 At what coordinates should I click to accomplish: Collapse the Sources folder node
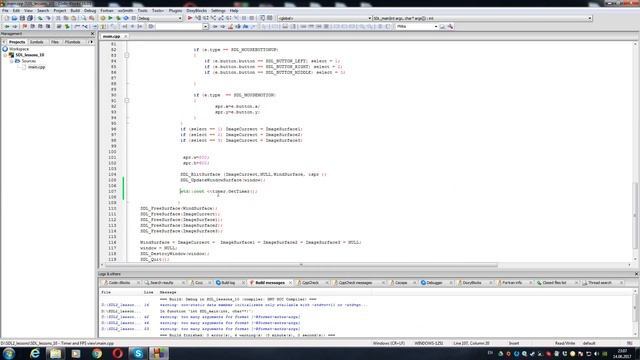click(x=11, y=61)
